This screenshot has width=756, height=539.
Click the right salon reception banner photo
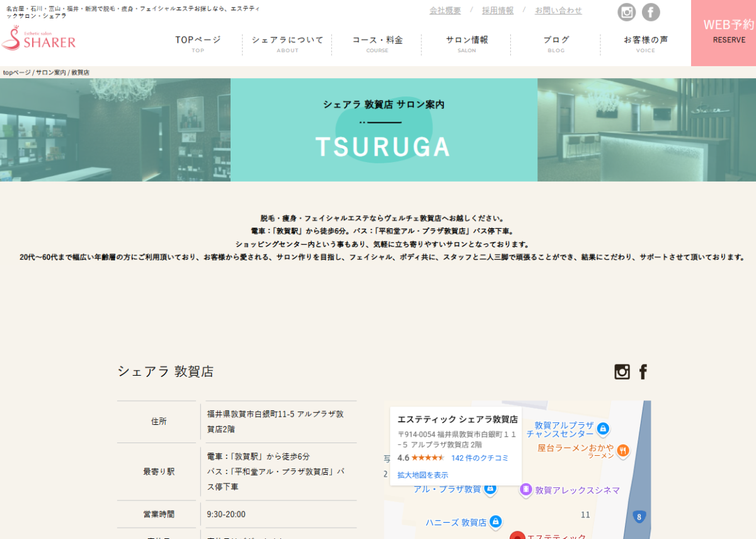click(646, 130)
